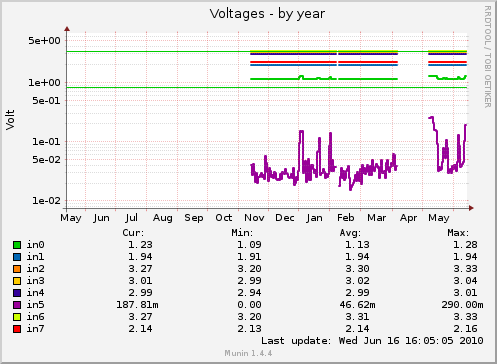Image resolution: width=497 pixels, height=364 pixels.
Task: Click in7 min value 2.13
Action: pyautogui.click(x=249, y=329)
